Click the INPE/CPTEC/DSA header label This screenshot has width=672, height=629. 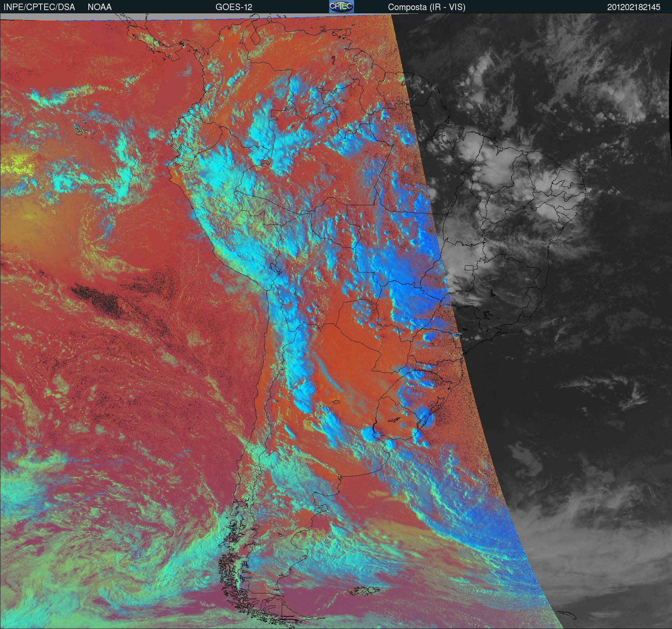pyautogui.click(x=39, y=7)
